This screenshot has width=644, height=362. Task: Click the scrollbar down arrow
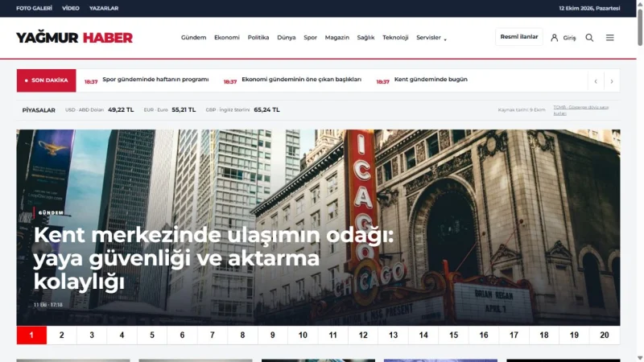[640, 358]
